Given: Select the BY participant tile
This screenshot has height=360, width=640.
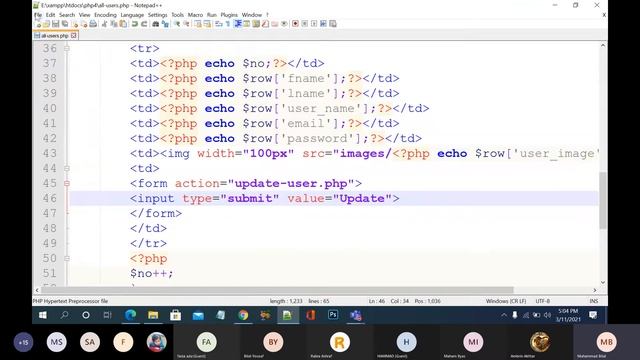Looking at the screenshot, I should point(273,342).
